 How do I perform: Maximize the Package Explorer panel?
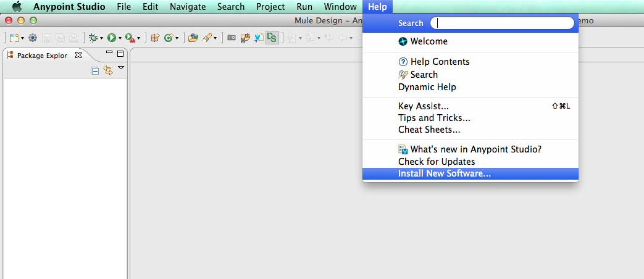(120, 54)
